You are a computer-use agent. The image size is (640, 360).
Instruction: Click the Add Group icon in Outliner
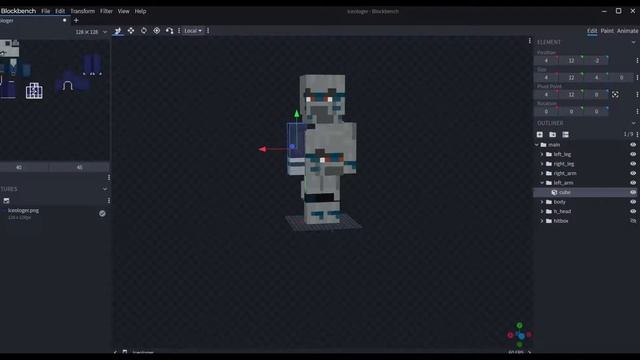552,134
